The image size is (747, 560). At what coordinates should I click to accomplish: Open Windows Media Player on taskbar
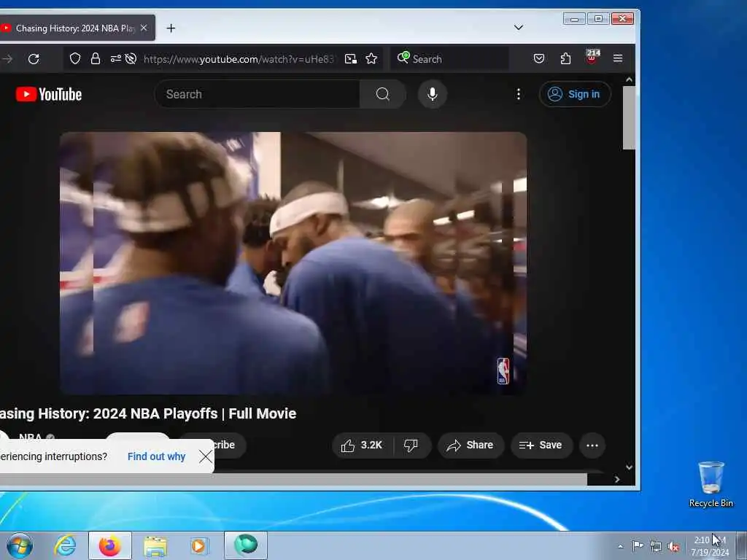[x=200, y=545]
